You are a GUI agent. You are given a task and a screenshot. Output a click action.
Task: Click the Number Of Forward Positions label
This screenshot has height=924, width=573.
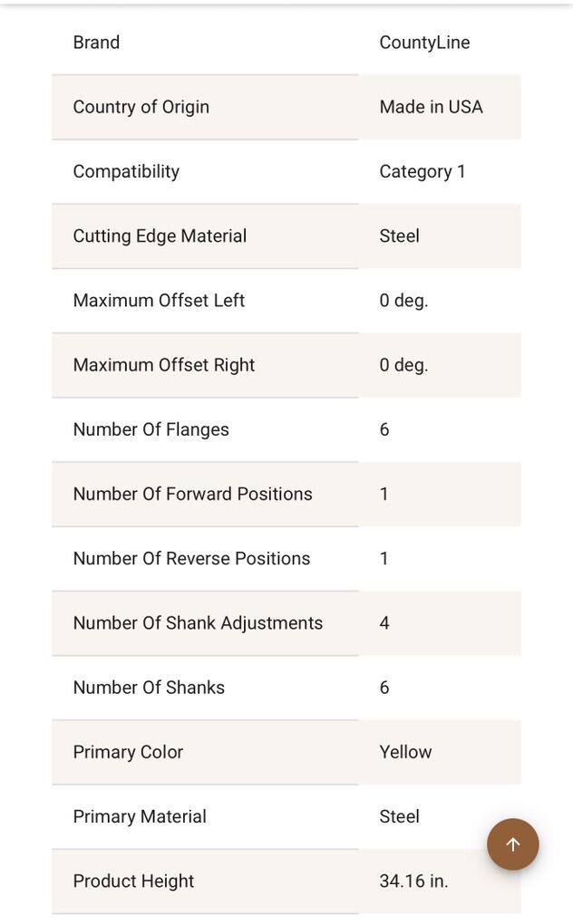(x=192, y=494)
